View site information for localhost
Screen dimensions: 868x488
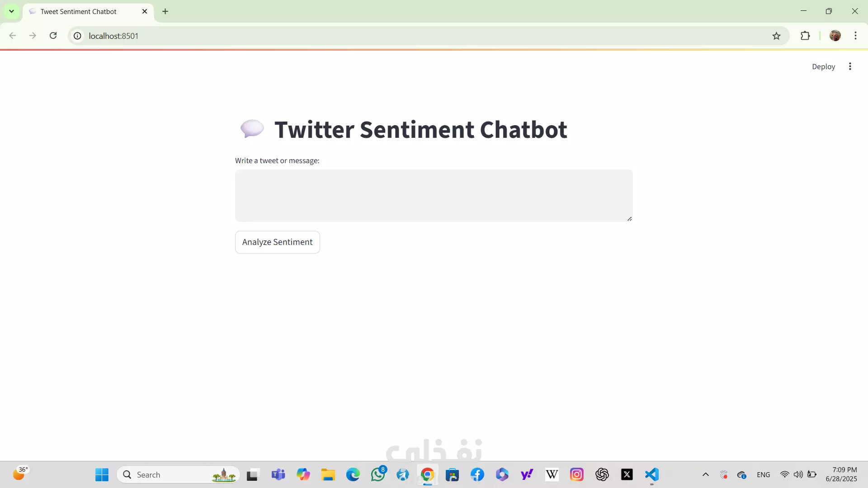(77, 36)
